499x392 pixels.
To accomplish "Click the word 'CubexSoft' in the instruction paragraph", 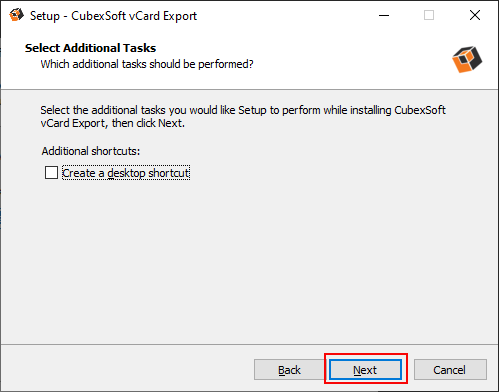I will point(420,110).
